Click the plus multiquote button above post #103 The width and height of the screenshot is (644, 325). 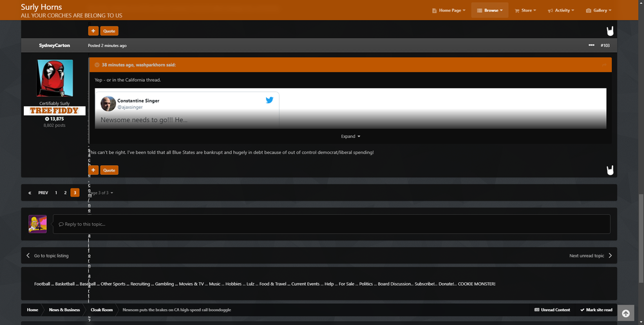tap(93, 31)
